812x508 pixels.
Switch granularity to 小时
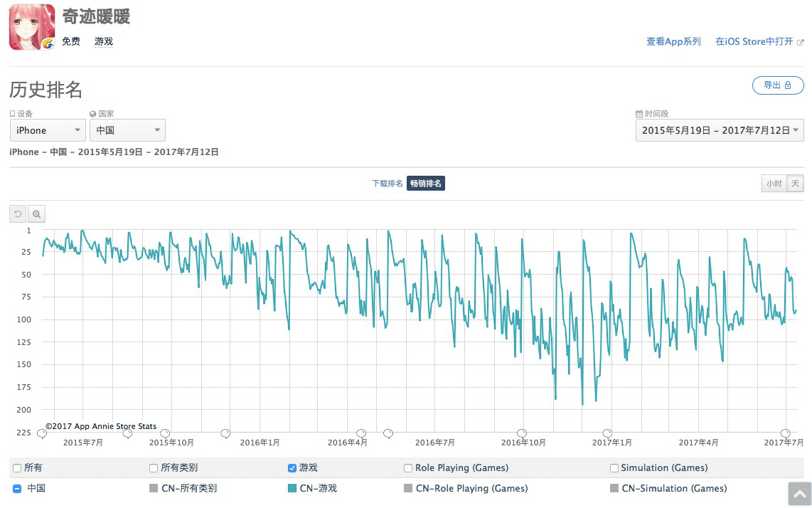[774, 184]
